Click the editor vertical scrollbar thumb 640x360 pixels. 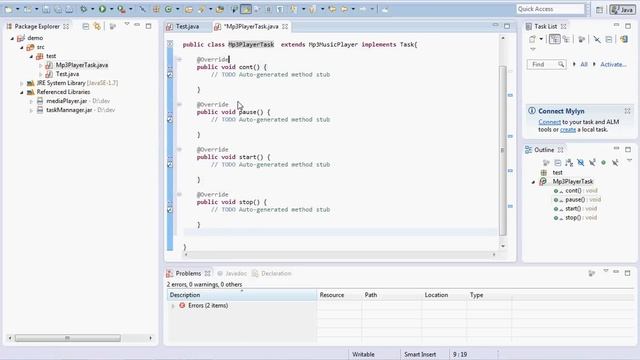tap(502, 150)
